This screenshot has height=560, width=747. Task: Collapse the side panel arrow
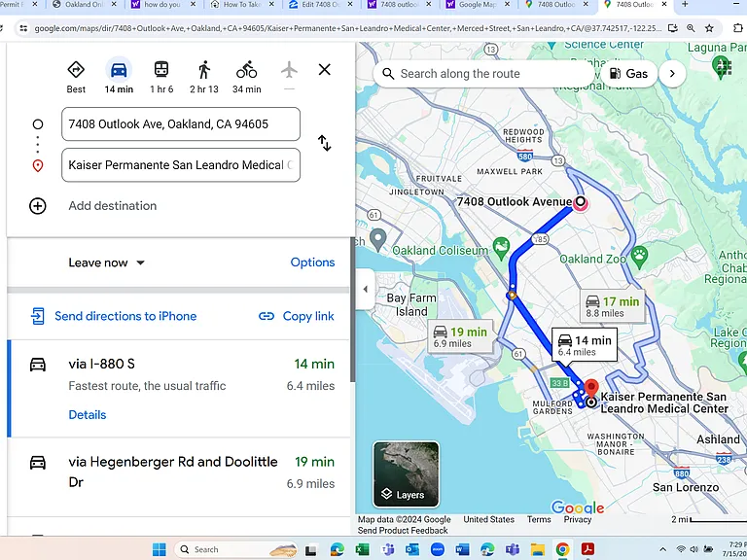[x=365, y=289]
